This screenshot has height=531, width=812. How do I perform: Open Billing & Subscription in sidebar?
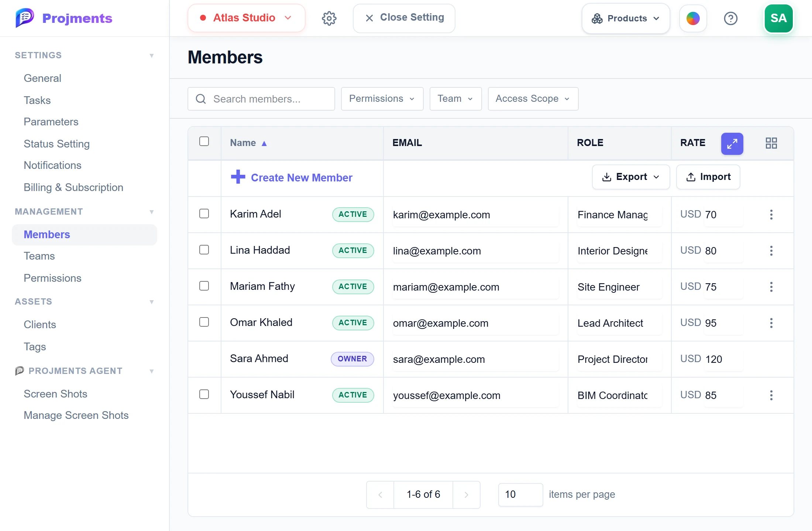[x=73, y=187]
